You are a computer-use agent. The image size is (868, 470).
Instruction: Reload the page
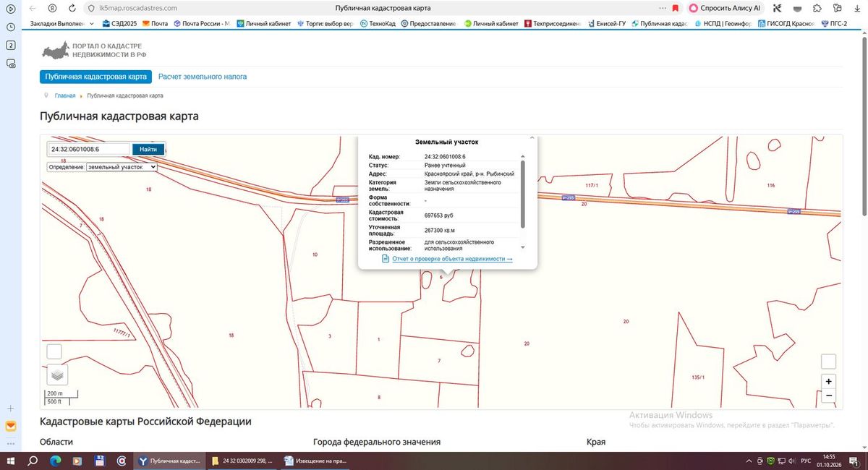[72, 8]
